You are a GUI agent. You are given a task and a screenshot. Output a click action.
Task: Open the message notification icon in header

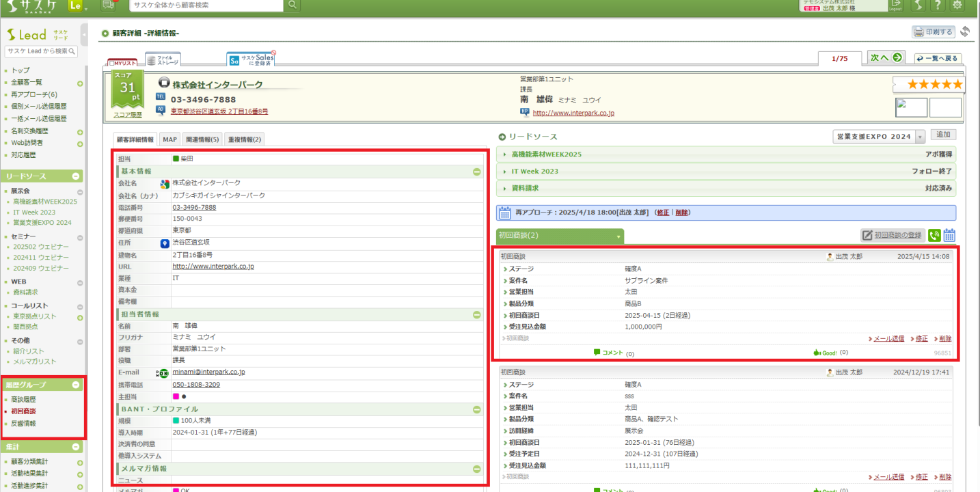[x=108, y=5]
